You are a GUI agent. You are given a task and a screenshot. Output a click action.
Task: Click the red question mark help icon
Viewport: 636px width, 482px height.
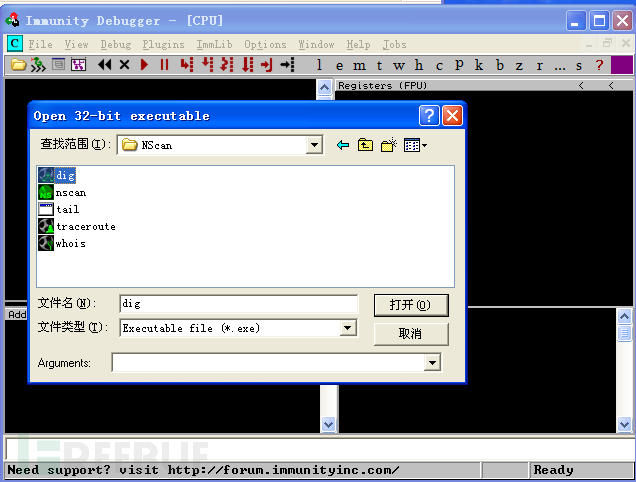pos(599,65)
